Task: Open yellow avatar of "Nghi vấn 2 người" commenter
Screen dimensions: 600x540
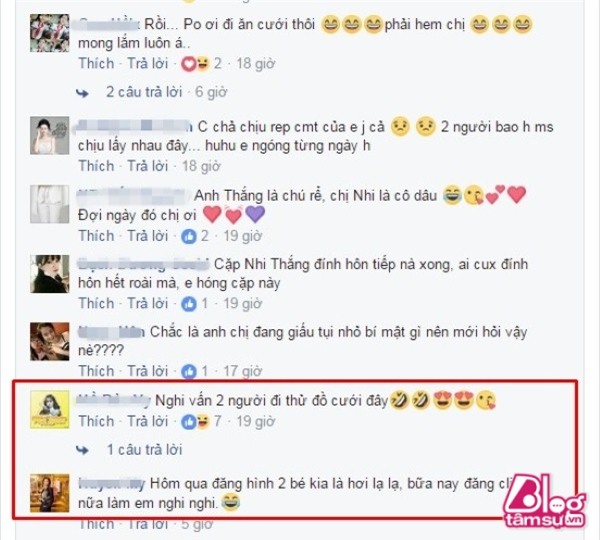Action: pyautogui.click(x=50, y=409)
